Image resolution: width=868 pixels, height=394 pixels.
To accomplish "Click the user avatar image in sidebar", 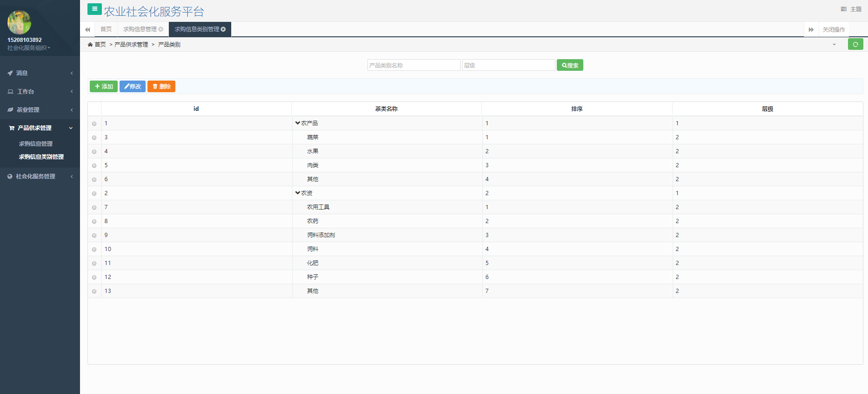I will pyautogui.click(x=19, y=22).
